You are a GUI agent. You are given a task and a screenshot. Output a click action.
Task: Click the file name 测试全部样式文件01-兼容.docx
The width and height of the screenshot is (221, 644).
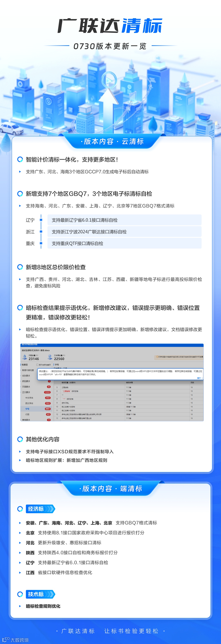click(x=36, y=350)
